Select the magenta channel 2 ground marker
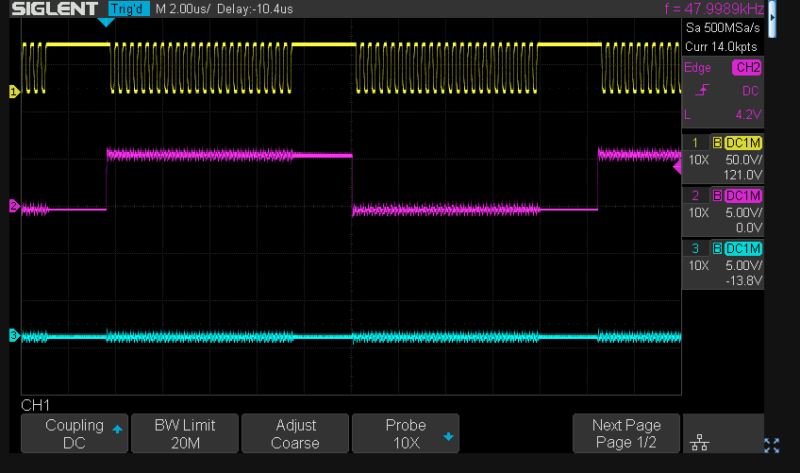This screenshot has height=473, width=800. (x=14, y=207)
